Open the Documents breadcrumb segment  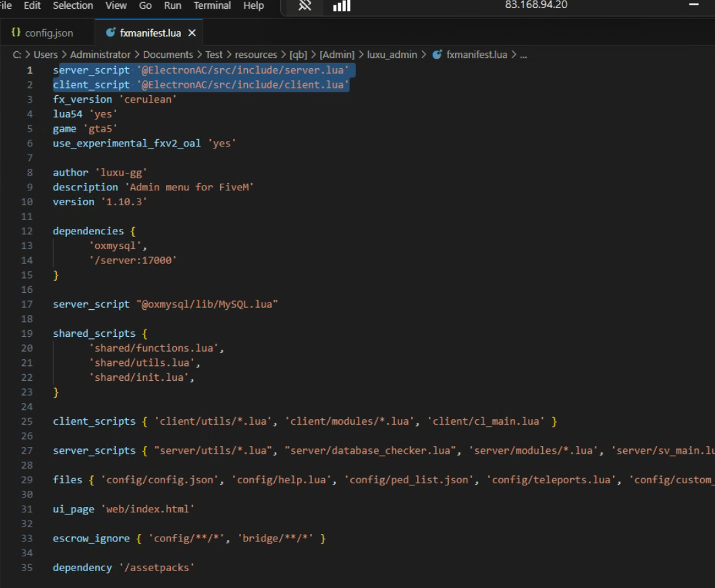168,55
